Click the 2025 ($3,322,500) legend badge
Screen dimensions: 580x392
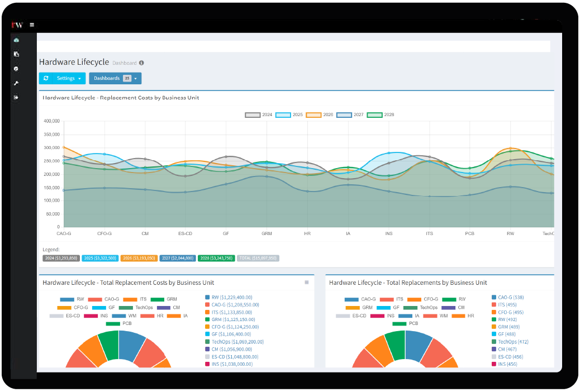(x=99, y=259)
